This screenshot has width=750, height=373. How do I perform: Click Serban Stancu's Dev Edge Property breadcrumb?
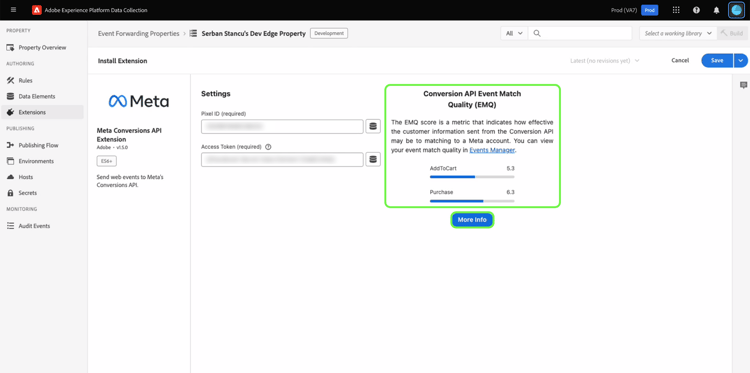point(254,33)
